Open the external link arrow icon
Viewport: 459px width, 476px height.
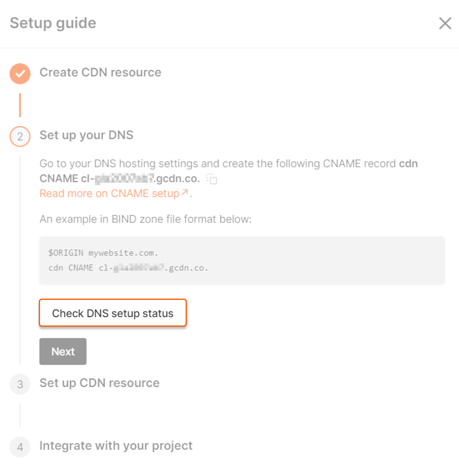pyautogui.click(x=185, y=193)
